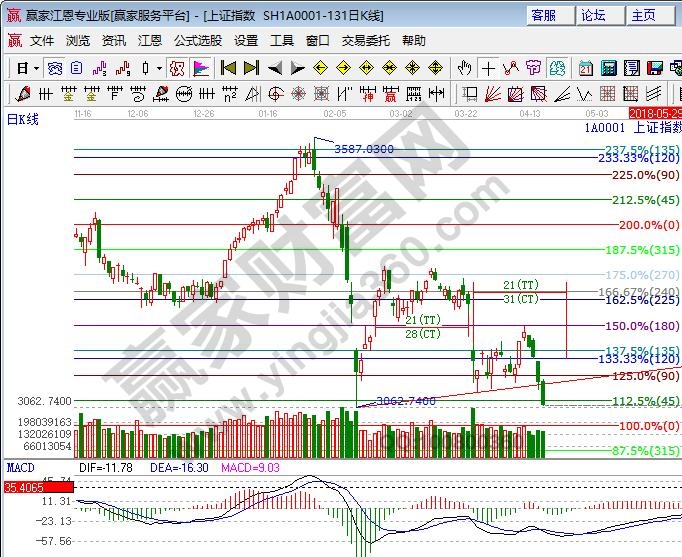Click the 主页 button
Screen dimensions: 682x557
(644, 15)
